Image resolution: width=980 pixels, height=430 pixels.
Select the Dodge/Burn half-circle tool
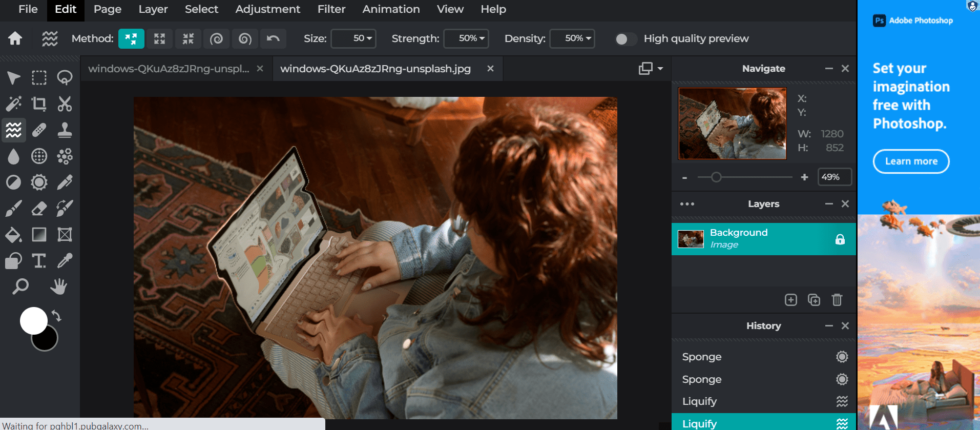(14, 182)
